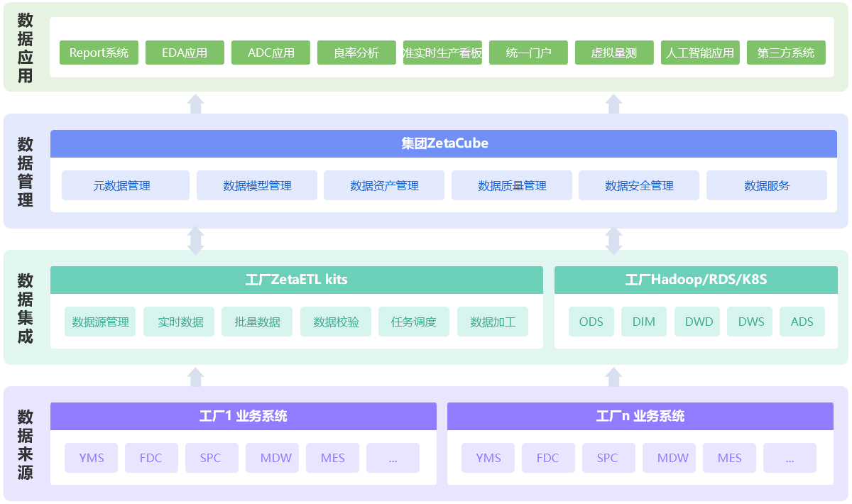Select the 实时数据 block
Image resolution: width=852 pixels, height=504 pixels.
pyautogui.click(x=179, y=322)
